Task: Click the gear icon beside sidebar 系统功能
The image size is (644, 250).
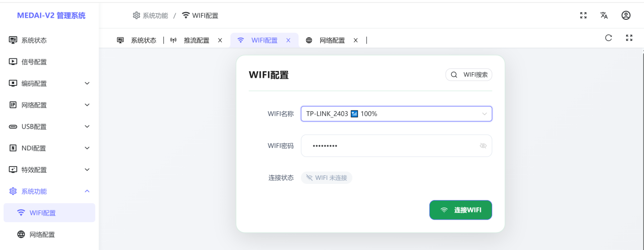Action: pyautogui.click(x=13, y=191)
